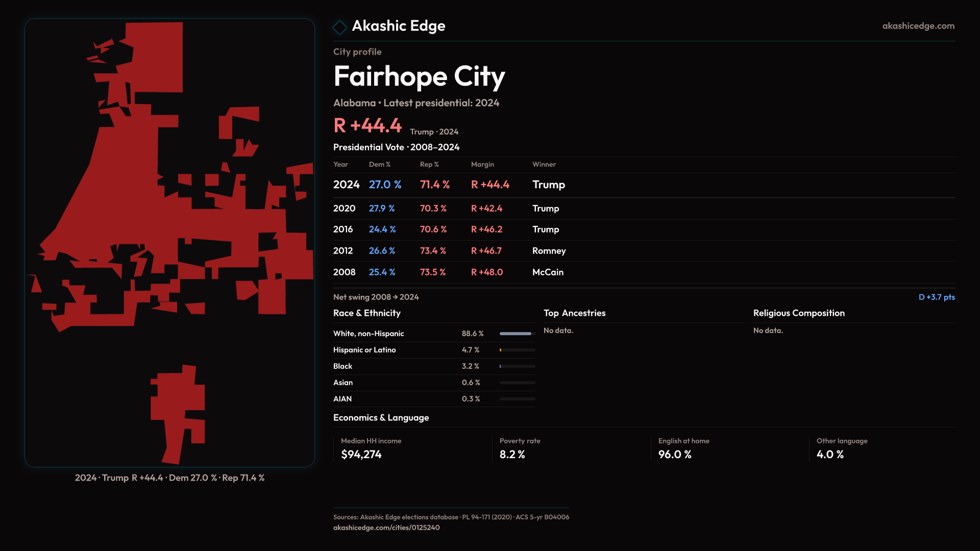Viewport: 980px width, 551px height.
Task: Click the Other language stat card
Action: (841, 448)
